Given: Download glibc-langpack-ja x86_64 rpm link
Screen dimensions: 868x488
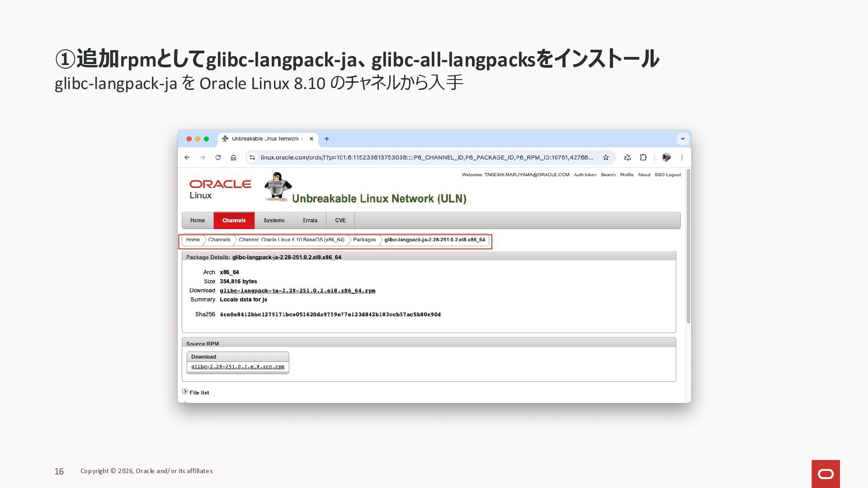Looking at the screenshot, I should 297,291.
